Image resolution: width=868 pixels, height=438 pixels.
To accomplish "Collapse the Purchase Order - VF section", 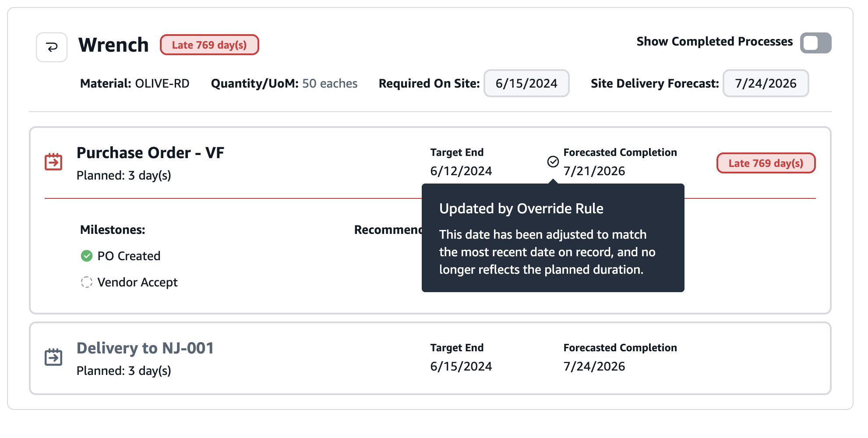I will click(150, 153).
